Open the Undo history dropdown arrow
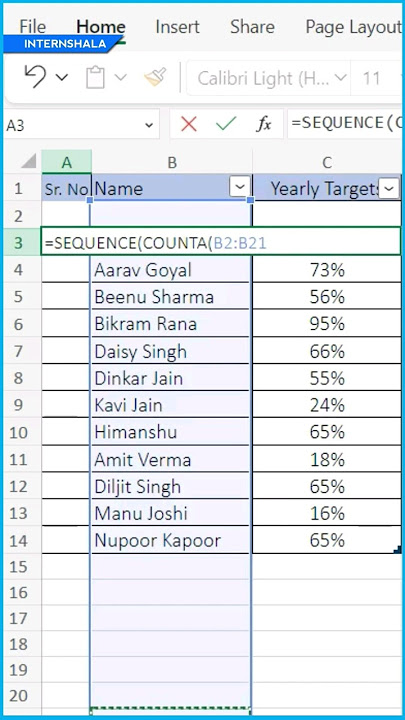Image resolution: width=405 pixels, height=720 pixels. (x=62, y=77)
